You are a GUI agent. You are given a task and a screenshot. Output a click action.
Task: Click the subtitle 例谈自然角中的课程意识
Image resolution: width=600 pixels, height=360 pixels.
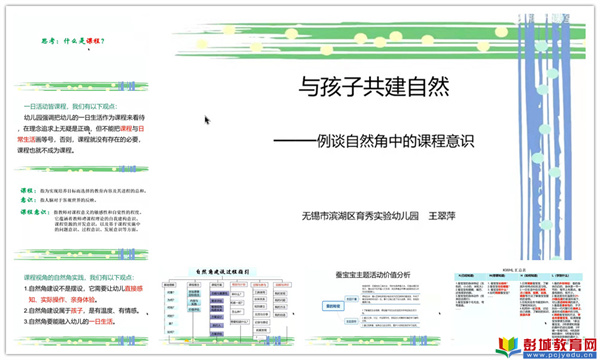(395, 141)
